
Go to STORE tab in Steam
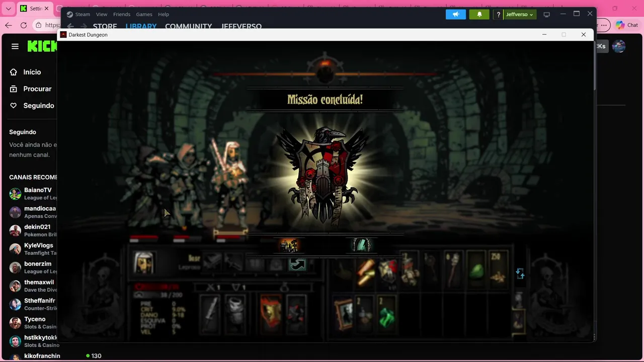pyautogui.click(x=105, y=26)
